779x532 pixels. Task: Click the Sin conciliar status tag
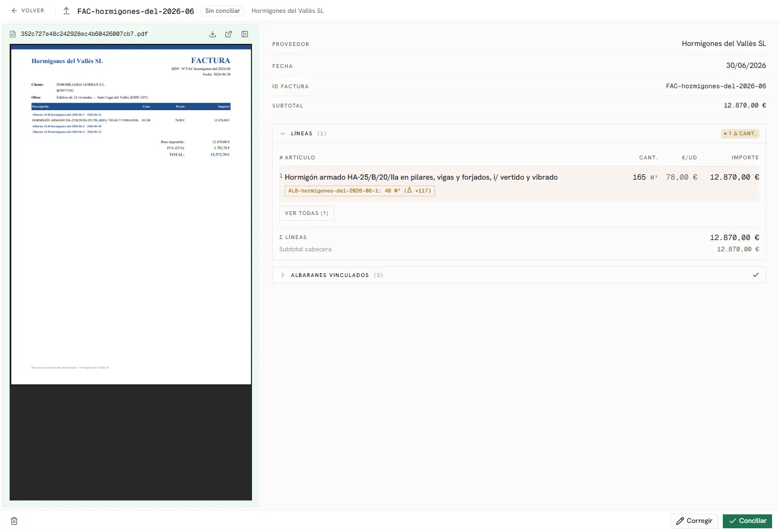click(x=223, y=11)
